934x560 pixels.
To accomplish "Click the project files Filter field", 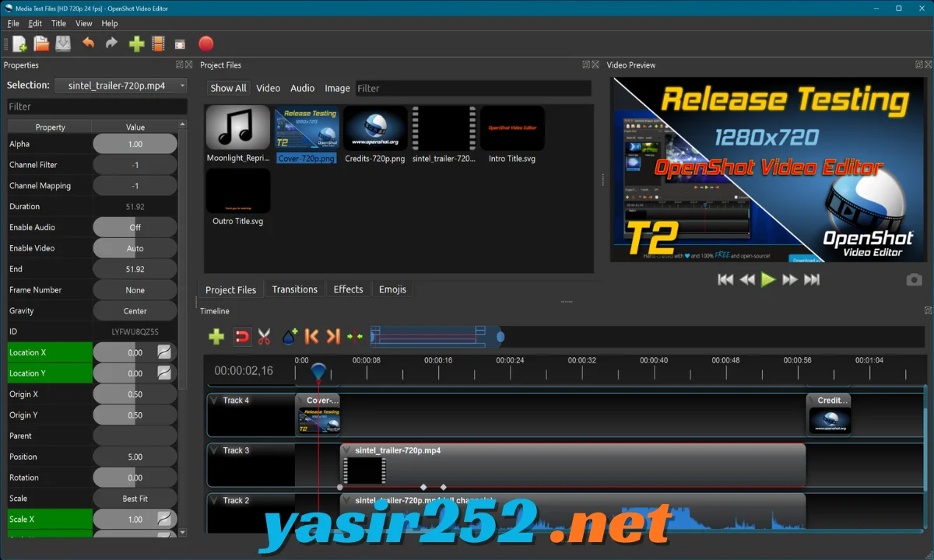I will pyautogui.click(x=473, y=88).
